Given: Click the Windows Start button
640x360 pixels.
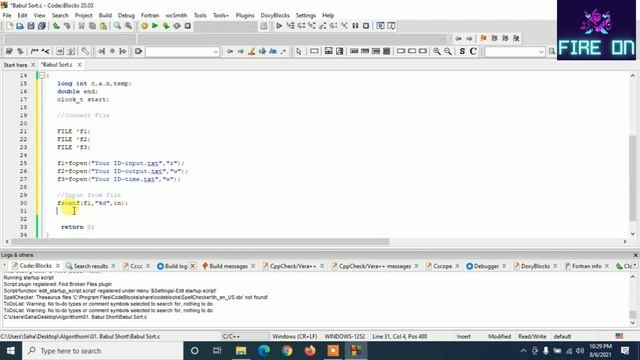Looking at the screenshot, I should point(11,351).
